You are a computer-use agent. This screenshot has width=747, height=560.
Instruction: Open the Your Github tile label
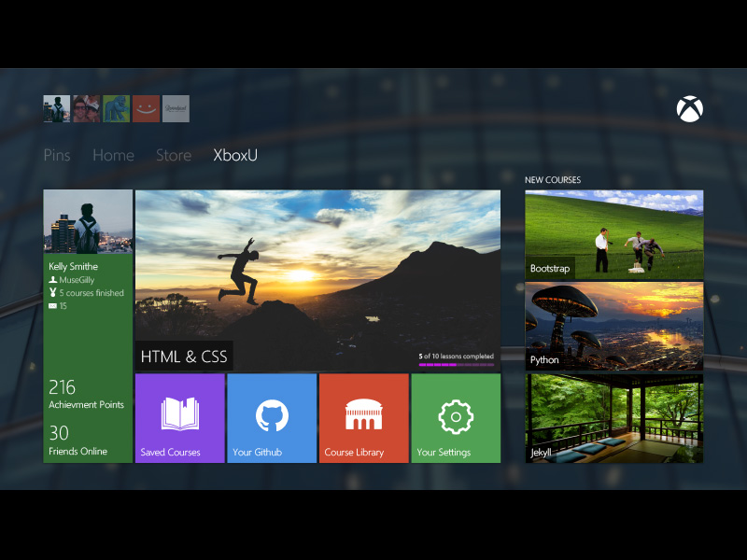(x=258, y=452)
